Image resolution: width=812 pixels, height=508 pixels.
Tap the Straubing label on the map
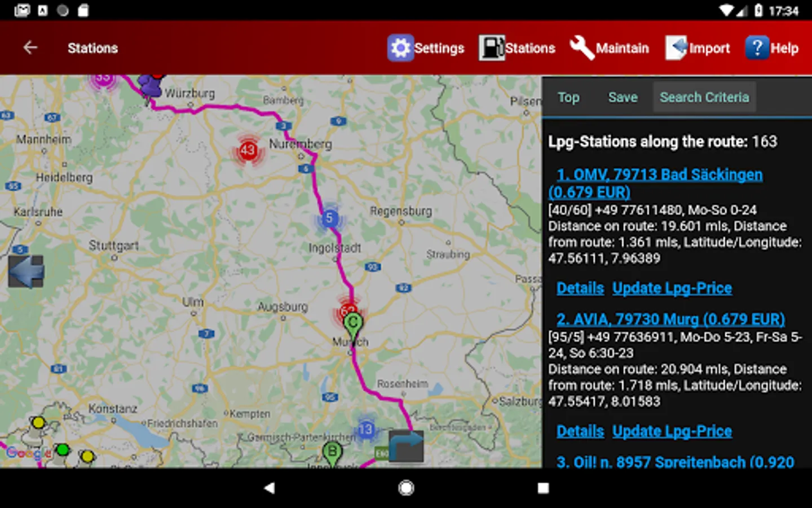[448, 255]
